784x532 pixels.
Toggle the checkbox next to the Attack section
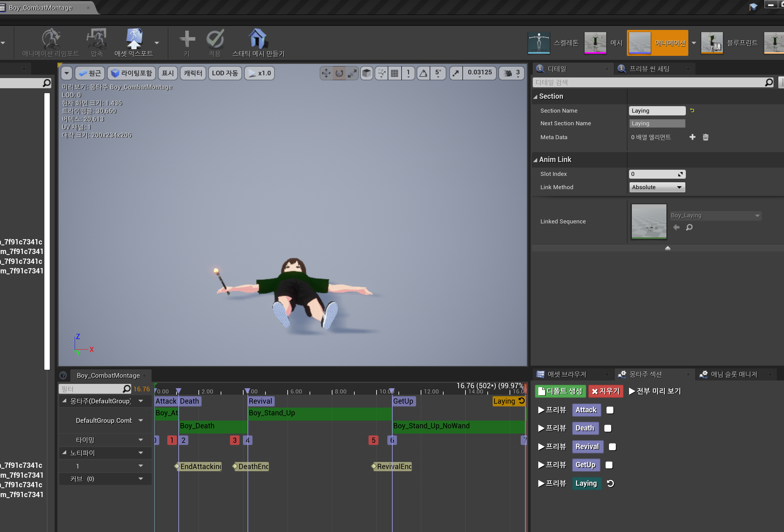[x=609, y=410]
